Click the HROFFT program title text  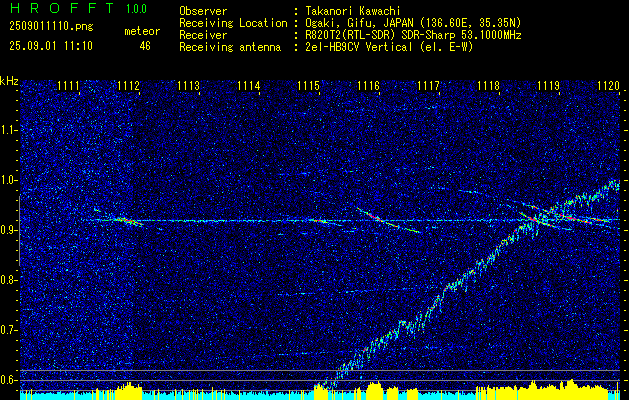point(62,8)
